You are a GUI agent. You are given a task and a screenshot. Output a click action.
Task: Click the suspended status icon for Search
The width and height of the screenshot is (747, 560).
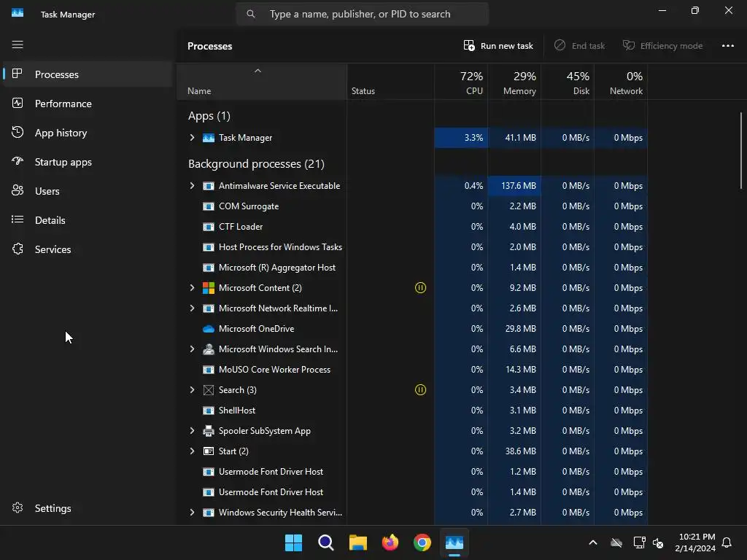[x=420, y=390]
